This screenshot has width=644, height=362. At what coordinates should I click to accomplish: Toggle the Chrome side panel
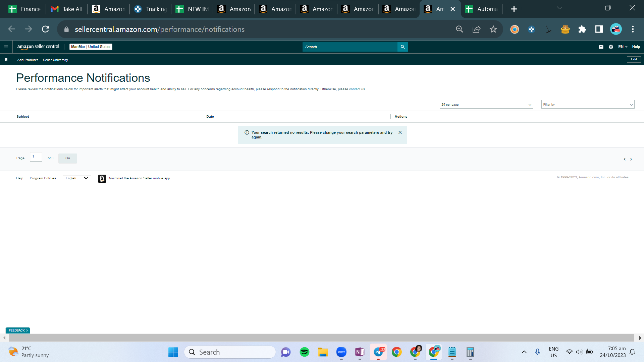[599, 29]
